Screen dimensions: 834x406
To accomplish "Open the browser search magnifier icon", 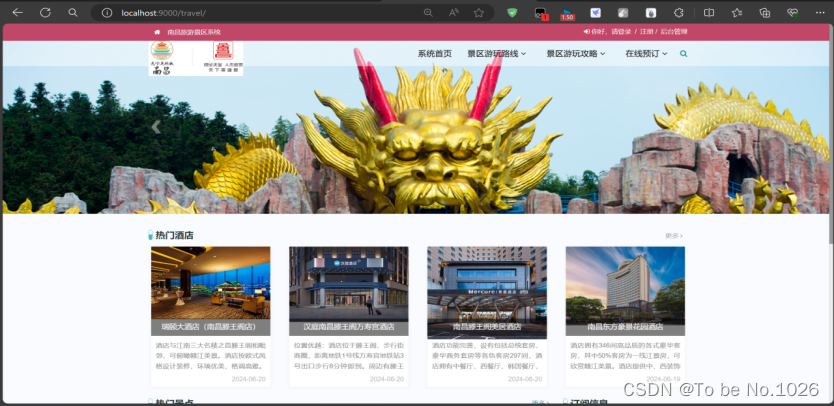I will click(73, 13).
